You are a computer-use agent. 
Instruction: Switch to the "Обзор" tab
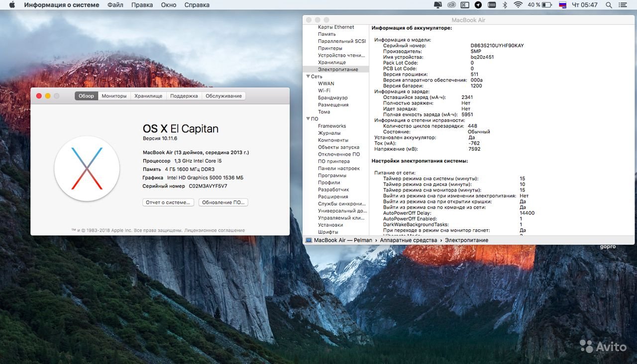[x=86, y=96]
